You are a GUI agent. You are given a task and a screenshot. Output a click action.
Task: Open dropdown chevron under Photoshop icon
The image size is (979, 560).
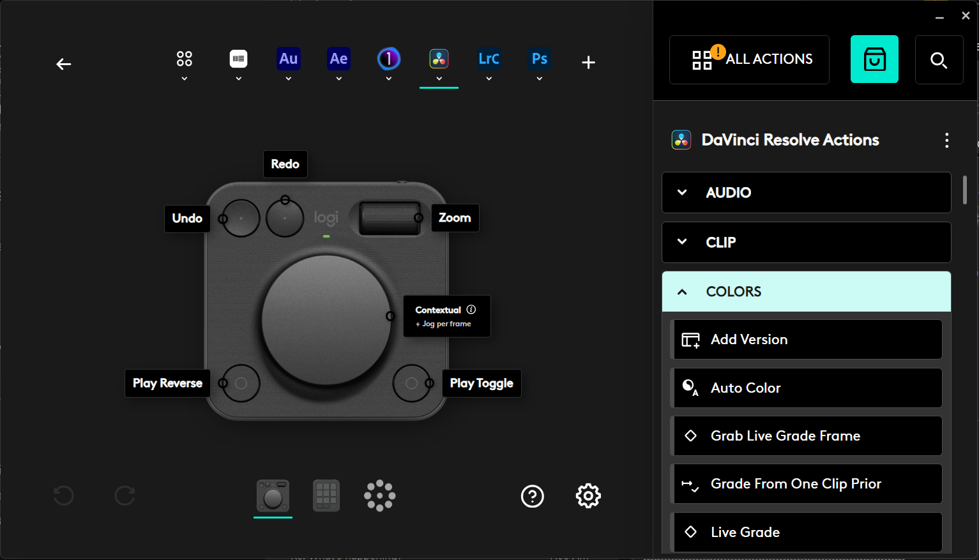click(x=540, y=79)
